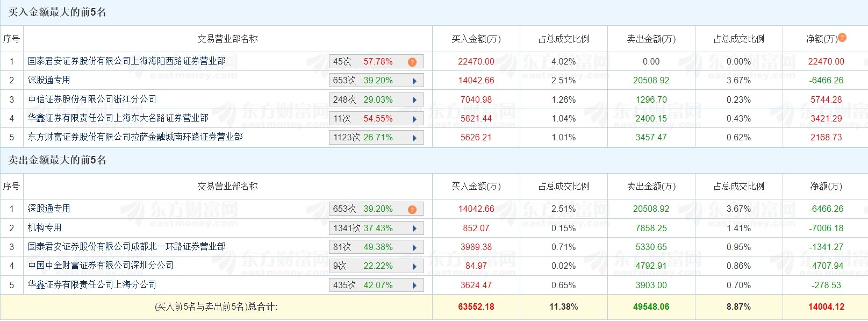Expand the 81次 49.38% arrow for 国泰君安成都北一环路
868x321 pixels.
(x=414, y=247)
